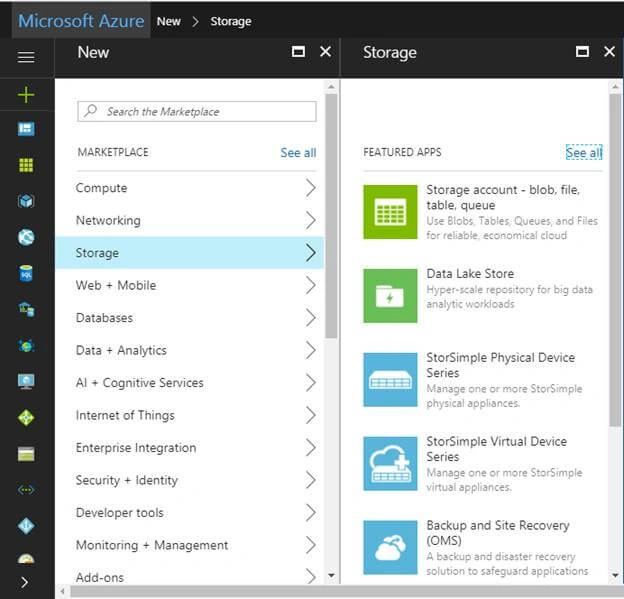Click the Storage blade vertical scrollbar thumb

click(x=615, y=261)
